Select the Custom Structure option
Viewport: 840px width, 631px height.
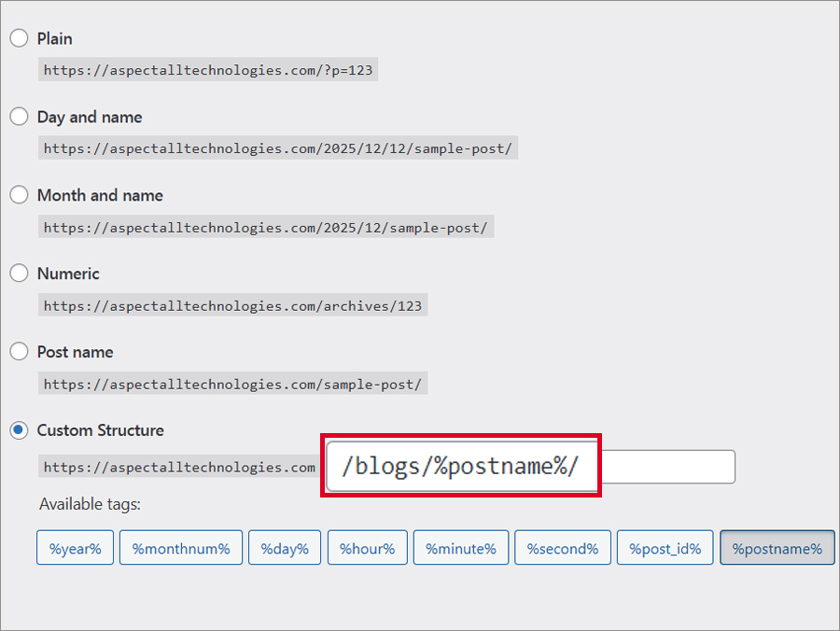tap(19, 430)
